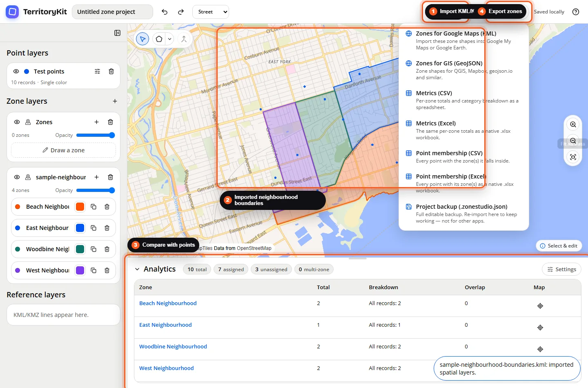Click the Export zones button
The width and height of the screenshot is (588, 388).
click(x=502, y=11)
